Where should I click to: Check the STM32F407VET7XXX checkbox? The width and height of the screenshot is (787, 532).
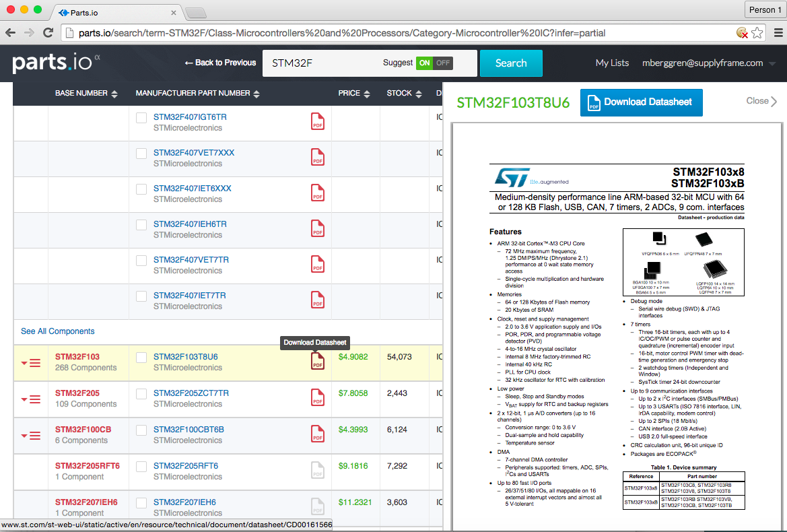tap(141, 153)
